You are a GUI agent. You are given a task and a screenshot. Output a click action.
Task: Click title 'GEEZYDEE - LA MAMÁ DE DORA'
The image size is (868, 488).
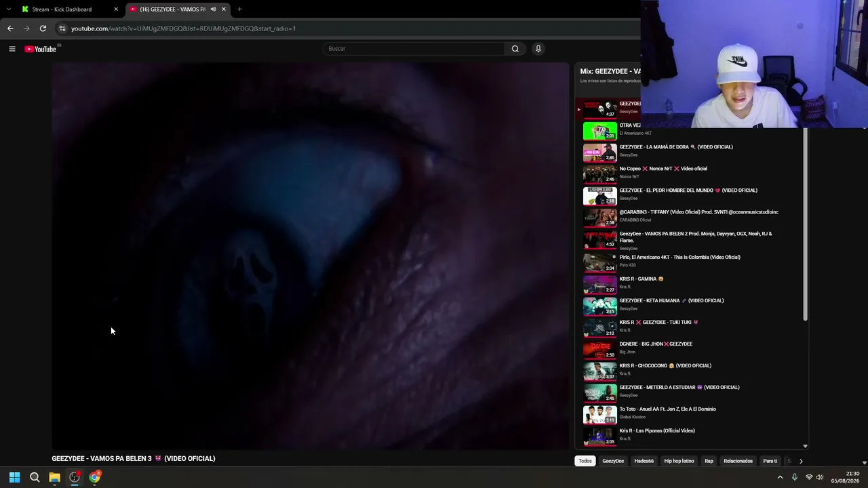click(x=676, y=147)
